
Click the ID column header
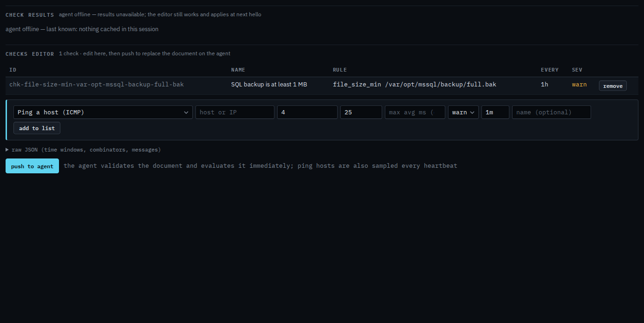[13, 70]
